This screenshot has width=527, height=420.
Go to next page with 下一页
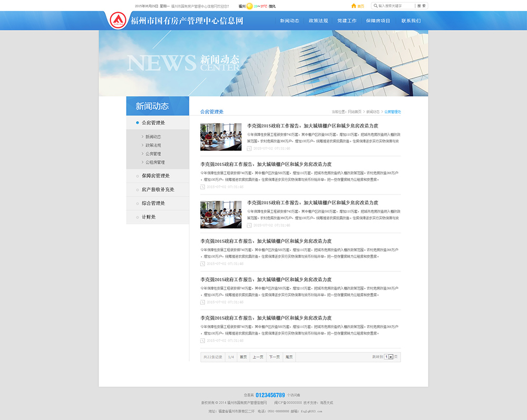click(274, 357)
